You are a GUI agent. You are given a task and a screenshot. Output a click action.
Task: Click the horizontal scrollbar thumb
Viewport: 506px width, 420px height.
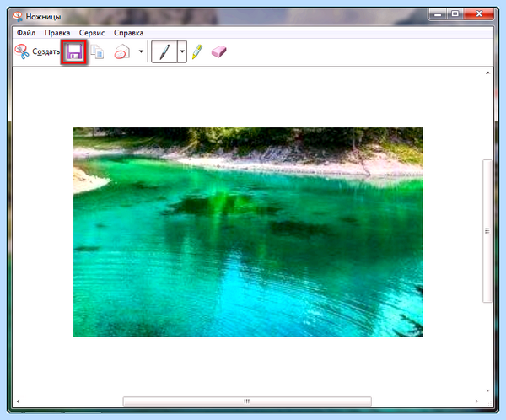click(x=247, y=401)
